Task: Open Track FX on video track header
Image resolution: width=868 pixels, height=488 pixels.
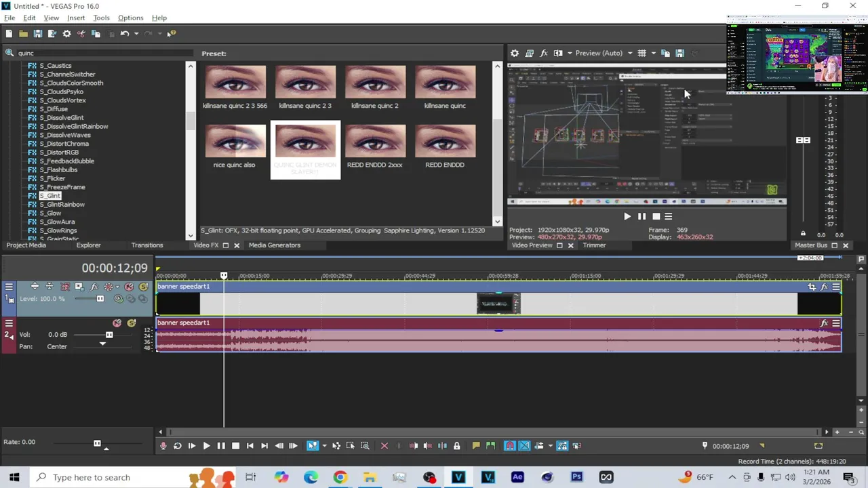Action: (94, 287)
